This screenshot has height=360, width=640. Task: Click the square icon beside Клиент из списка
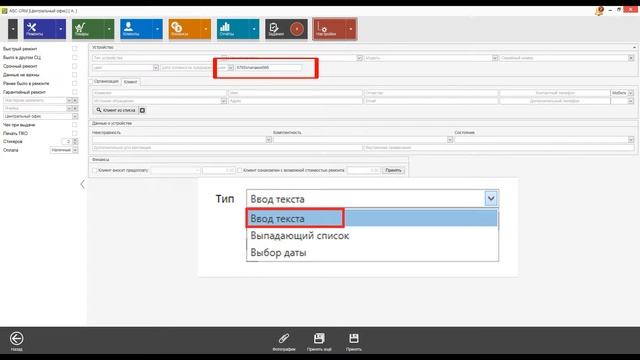(142, 110)
